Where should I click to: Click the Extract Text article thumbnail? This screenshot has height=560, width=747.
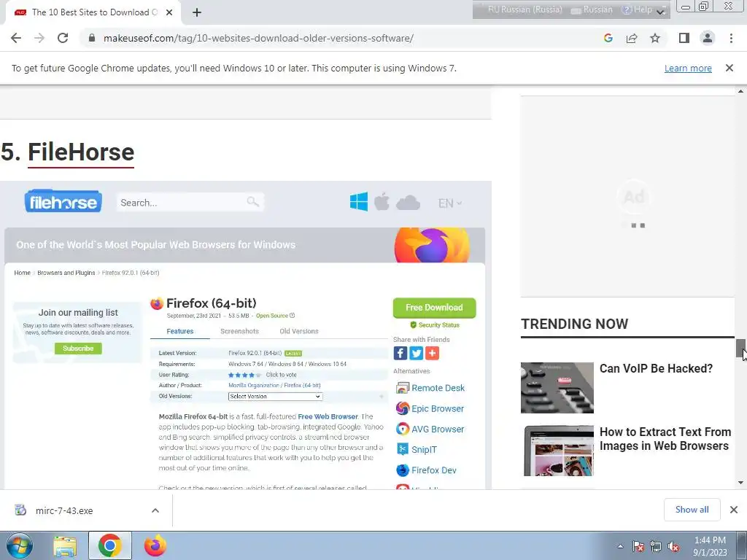pyautogui.click(x=558, y=451)
